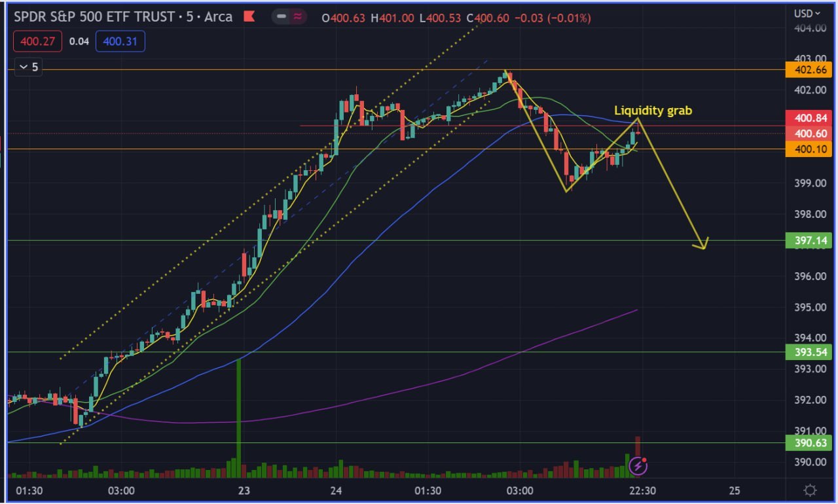838x504 pixels.
Task: Click the change value −0.03 (−0.01%)
Action: click(x=553, y=18)
